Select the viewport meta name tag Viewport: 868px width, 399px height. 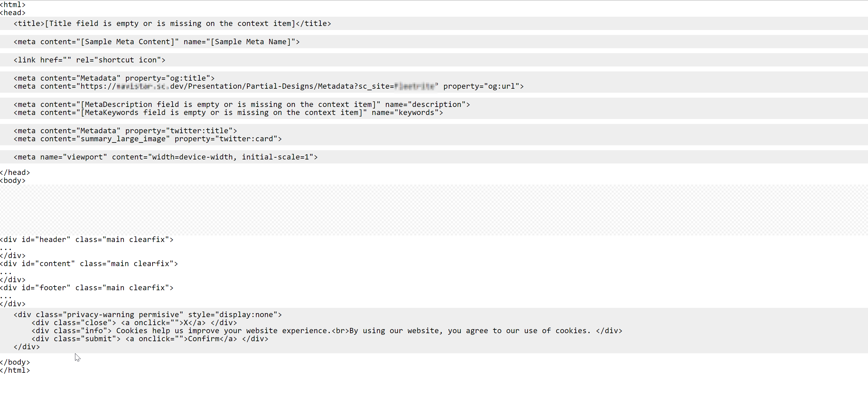165,157
